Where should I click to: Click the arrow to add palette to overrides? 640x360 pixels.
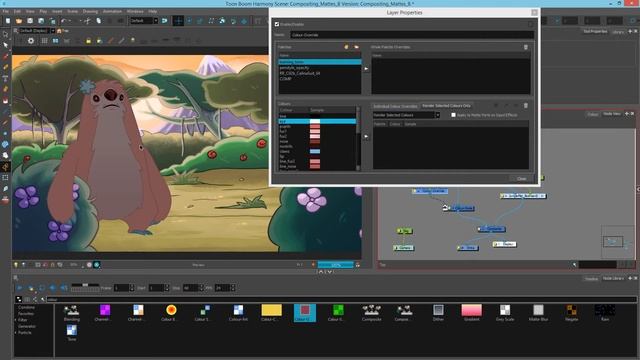click(366, 69)
